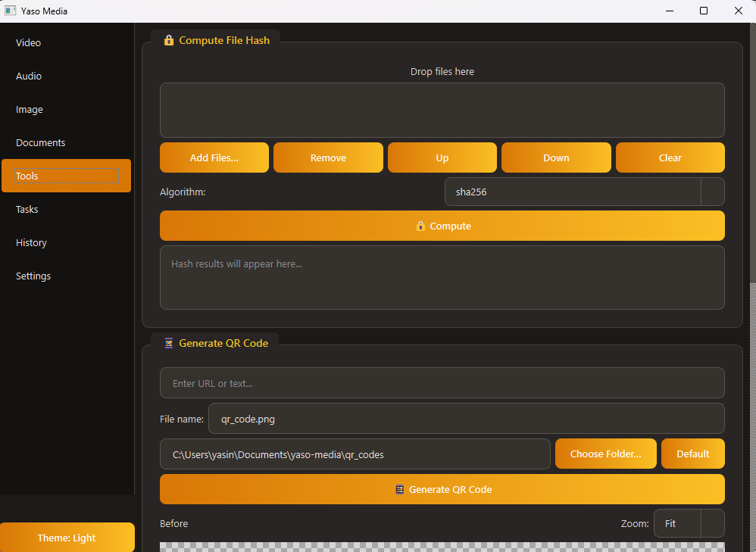The image size is (756, 552).
Task: Open the Choose Folder... dialog
Action: (605, 454)
